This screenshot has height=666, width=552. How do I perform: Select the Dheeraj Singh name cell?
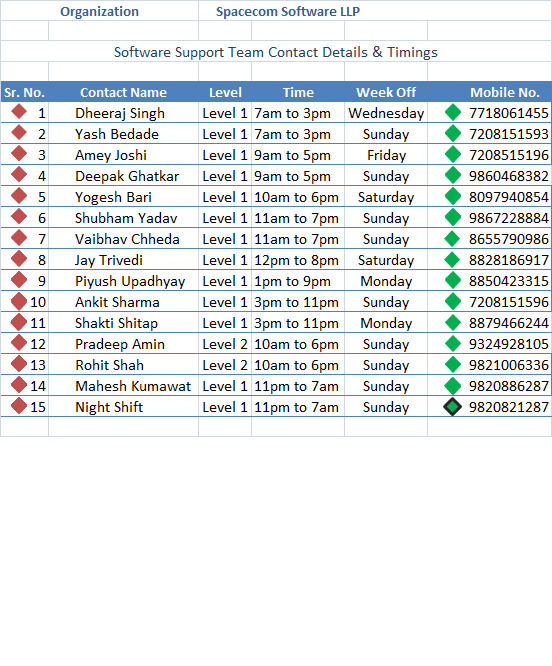[123, 113]
